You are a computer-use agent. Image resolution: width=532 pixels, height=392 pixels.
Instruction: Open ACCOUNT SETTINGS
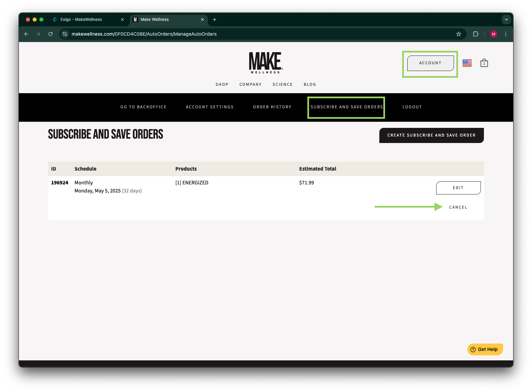tap(210, 107)
